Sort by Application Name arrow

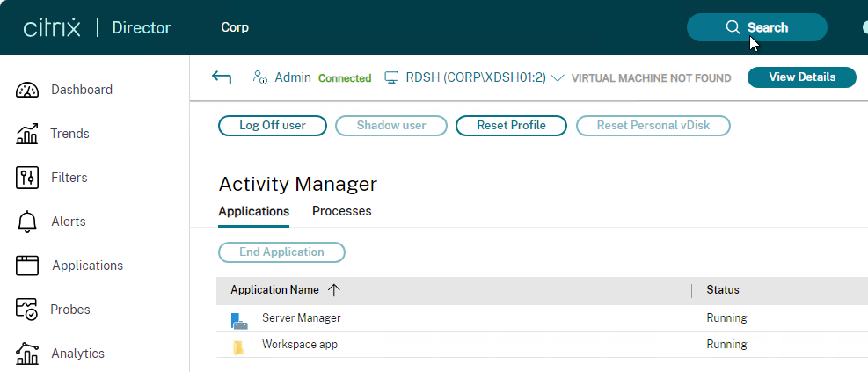[x=333, y=290]
